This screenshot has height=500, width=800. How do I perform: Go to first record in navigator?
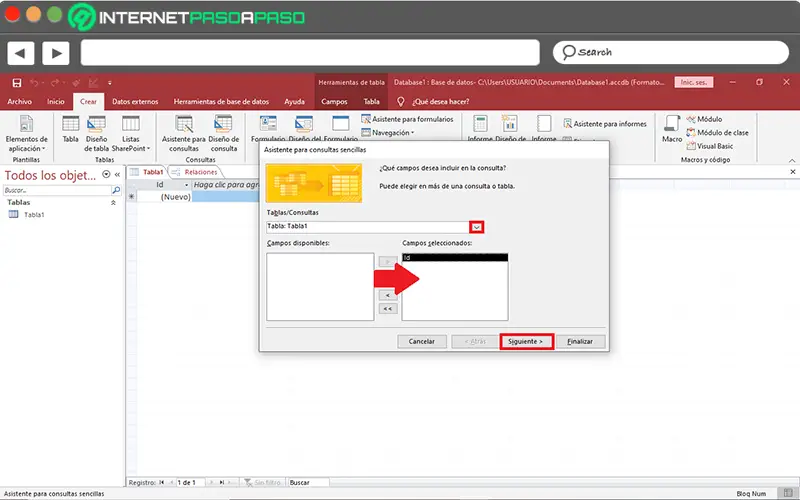161,482
